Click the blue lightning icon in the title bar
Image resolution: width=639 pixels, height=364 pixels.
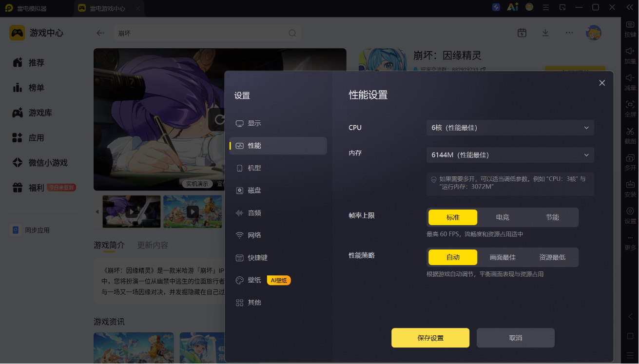[x=496, y=7]
